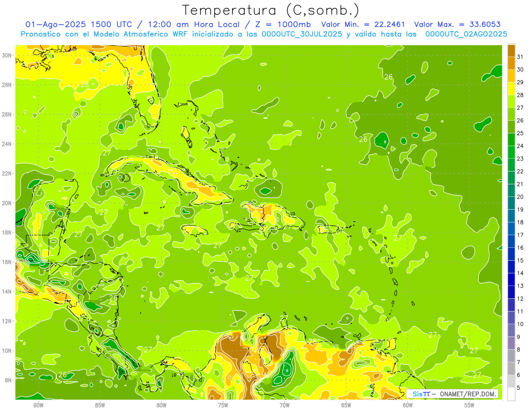This screenshot has height=411, width=532.
Task: Click the 12N latitude axis label
Action: click(7, 321)
